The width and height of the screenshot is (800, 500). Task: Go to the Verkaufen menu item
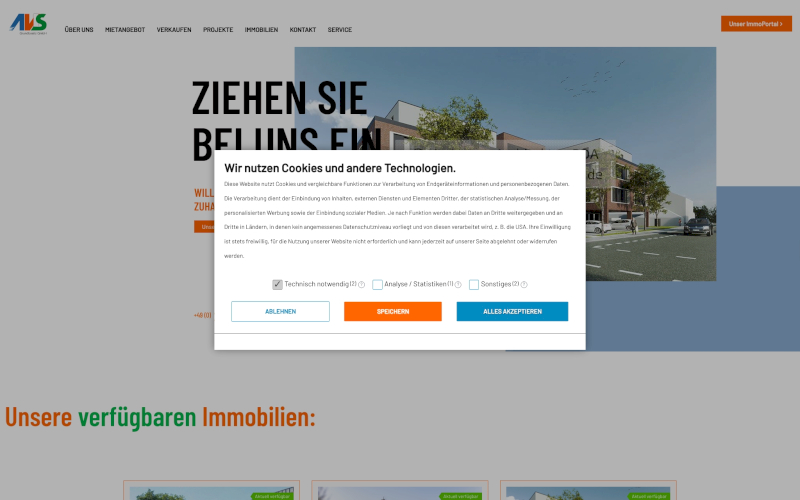(x=174, y=30)
